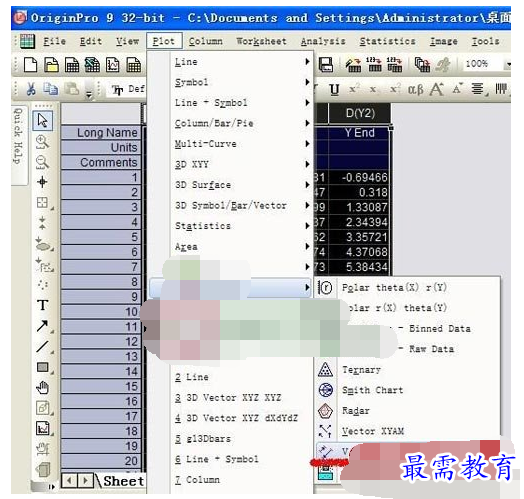524x499 pixels.
Task: Click the Copy icon
Action: (x=50, y=89)
